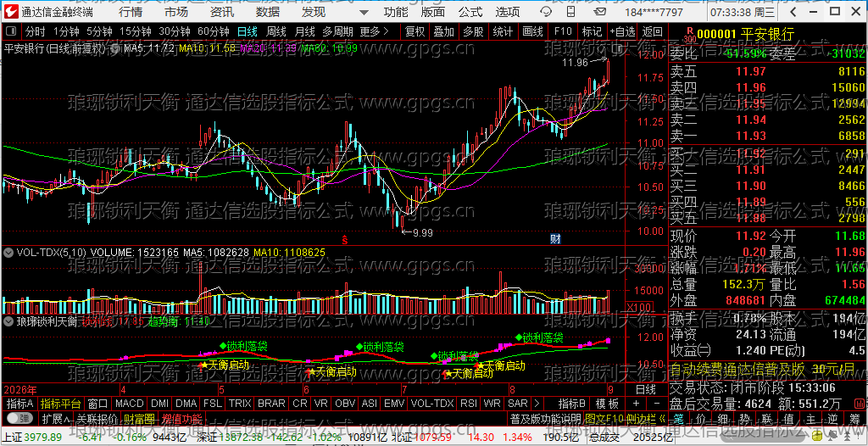Click the red S marker on the chart
The image size is (868, 446).
point(344,239)
